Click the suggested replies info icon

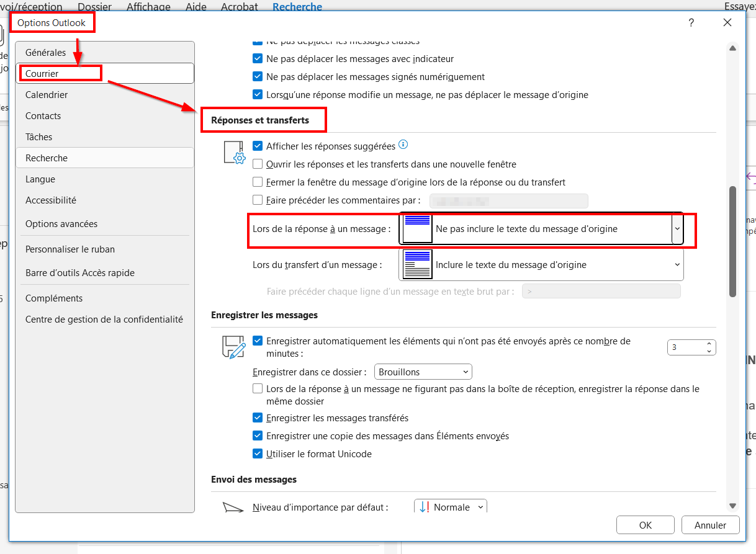[x=403, y=145]
